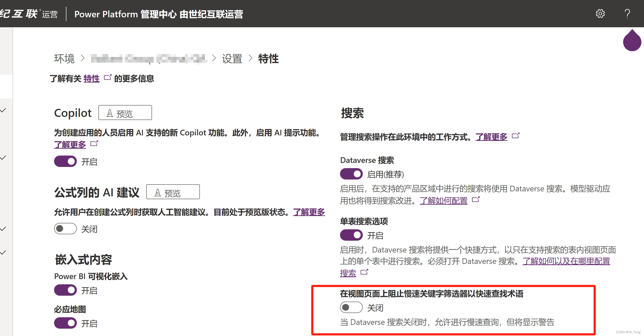Click the Copilot 预览 badge
This screenshot has height=336, width=644.
point(125,112)
